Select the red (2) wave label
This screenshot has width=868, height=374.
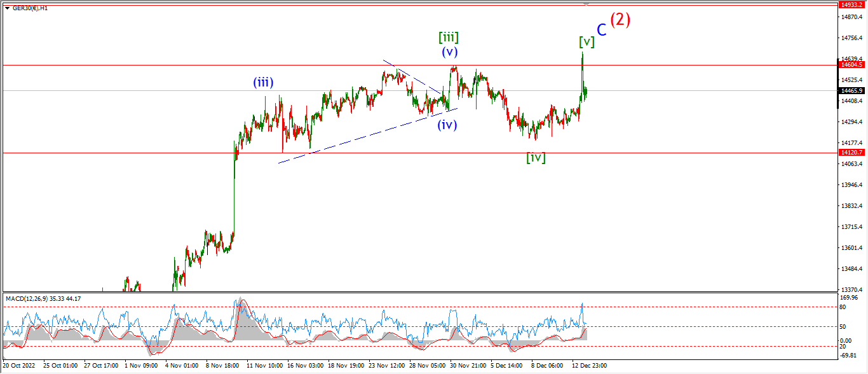(x=620, y=20)
